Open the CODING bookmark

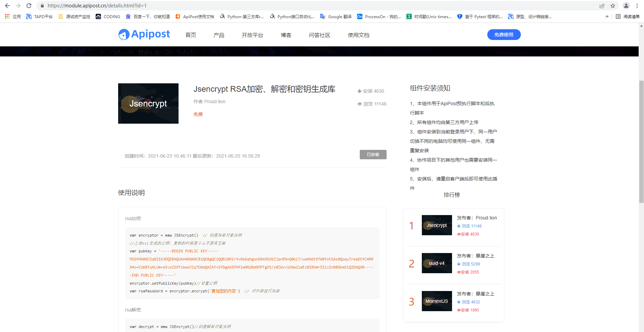tap(108, 16)
